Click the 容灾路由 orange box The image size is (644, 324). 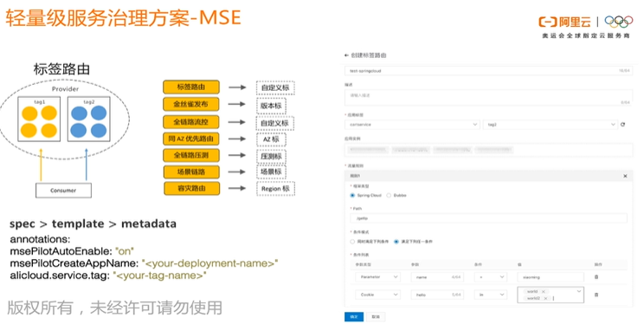click(x=191, y=188)
